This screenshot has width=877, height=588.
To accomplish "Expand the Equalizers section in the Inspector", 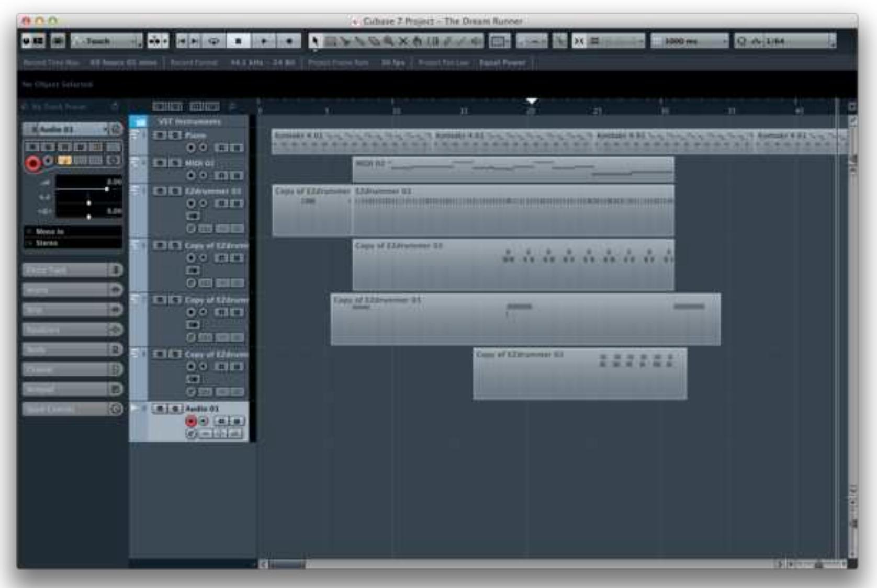I will pyautogui.click(x=68, y=329).
